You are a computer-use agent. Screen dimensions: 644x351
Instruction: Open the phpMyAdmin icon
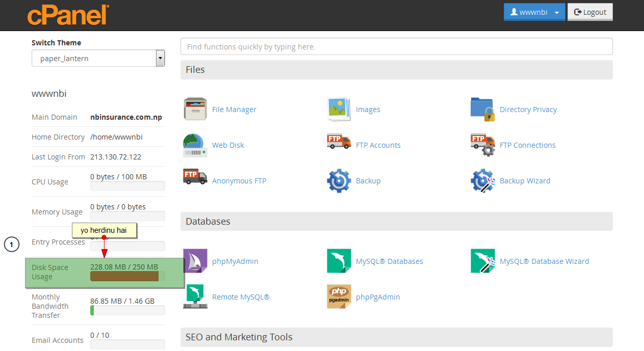(195, 261)
